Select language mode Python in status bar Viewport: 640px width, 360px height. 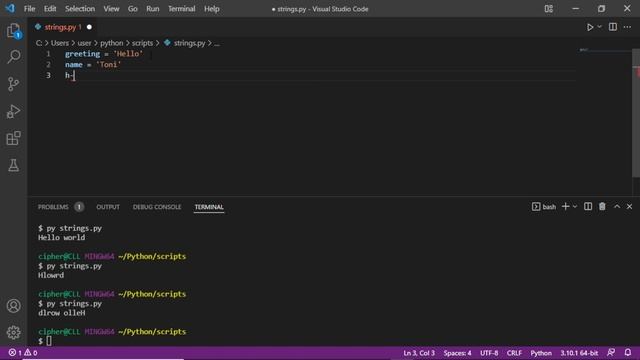541,353
